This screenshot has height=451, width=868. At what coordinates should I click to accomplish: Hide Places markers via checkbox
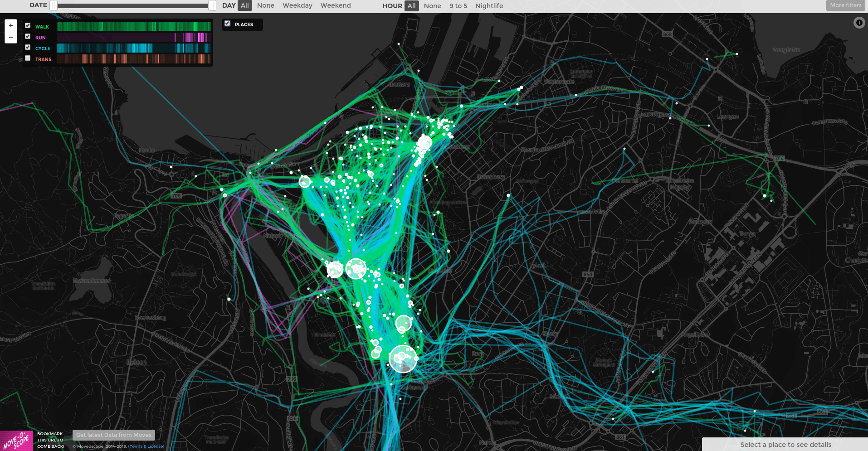point(228,24)
